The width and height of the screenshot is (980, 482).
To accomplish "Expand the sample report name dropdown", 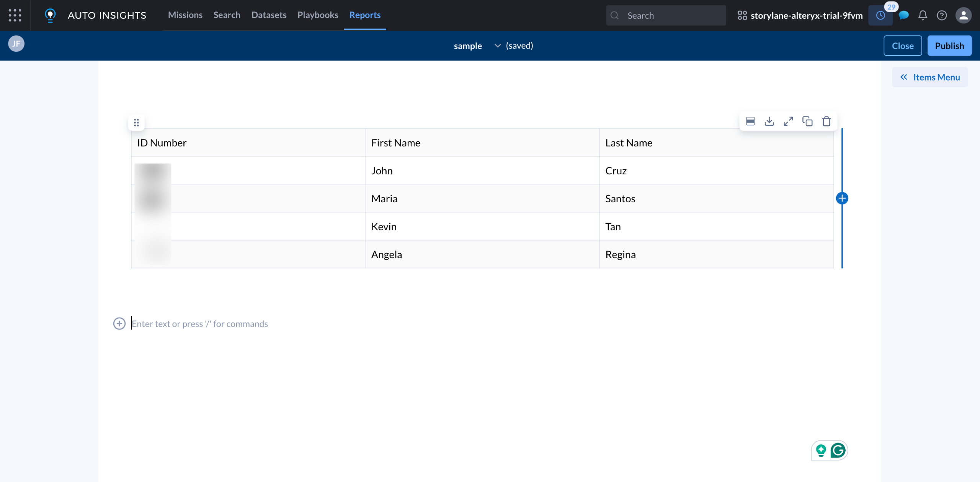I will click(x=497, y=46).
